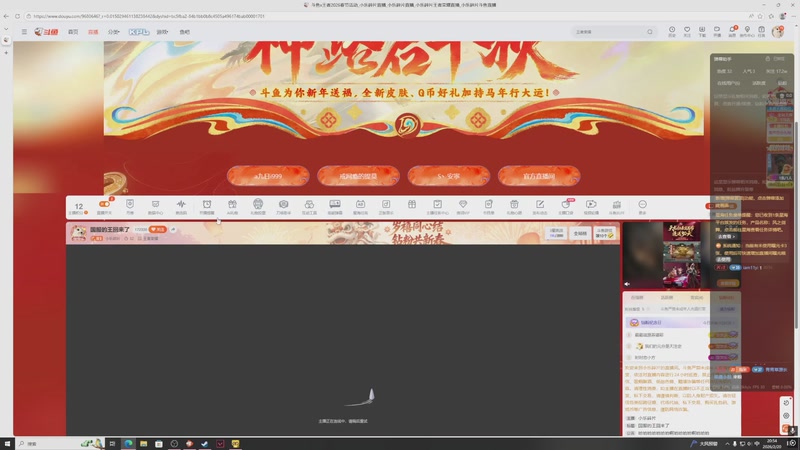Open the download icon in header

click(x=702, y=32)
